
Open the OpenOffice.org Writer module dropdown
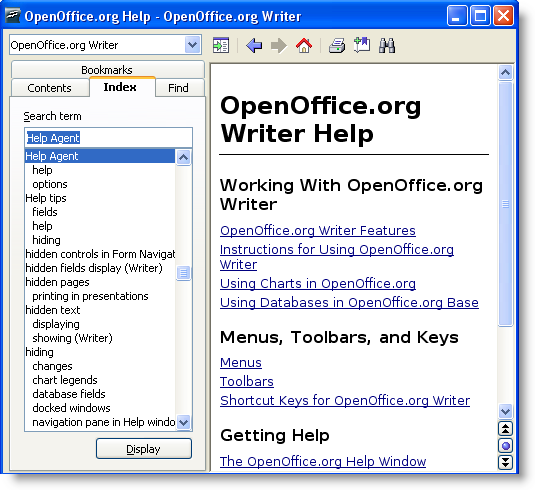(192, 45)
